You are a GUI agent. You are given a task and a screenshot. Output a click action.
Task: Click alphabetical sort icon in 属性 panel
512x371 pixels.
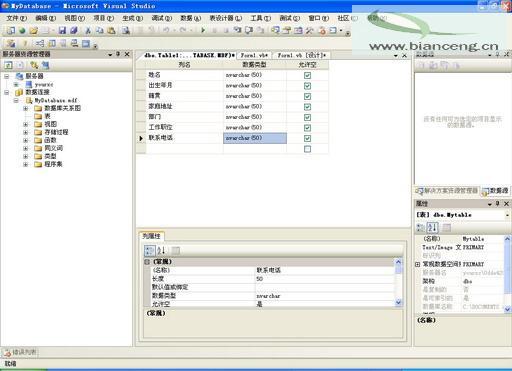433,228
